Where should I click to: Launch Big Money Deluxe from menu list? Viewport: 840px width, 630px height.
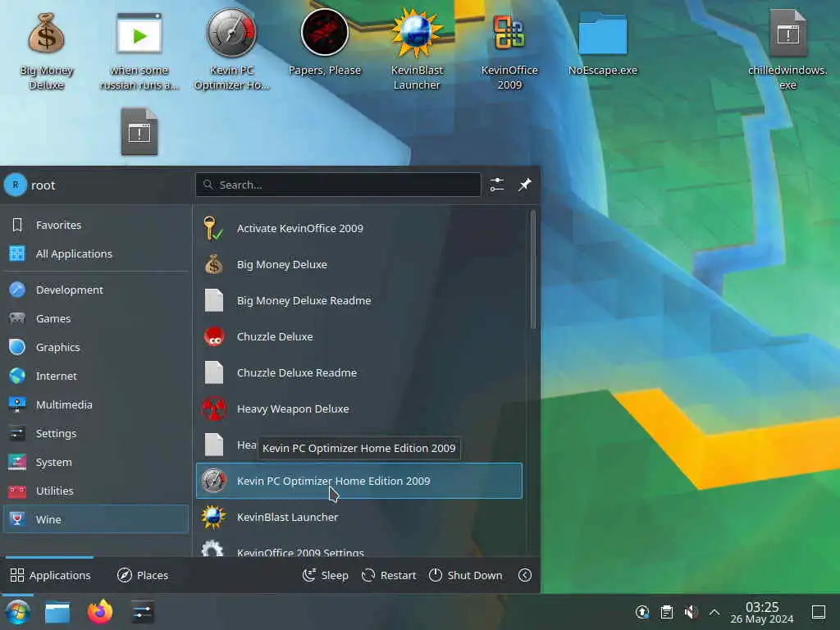359,264
